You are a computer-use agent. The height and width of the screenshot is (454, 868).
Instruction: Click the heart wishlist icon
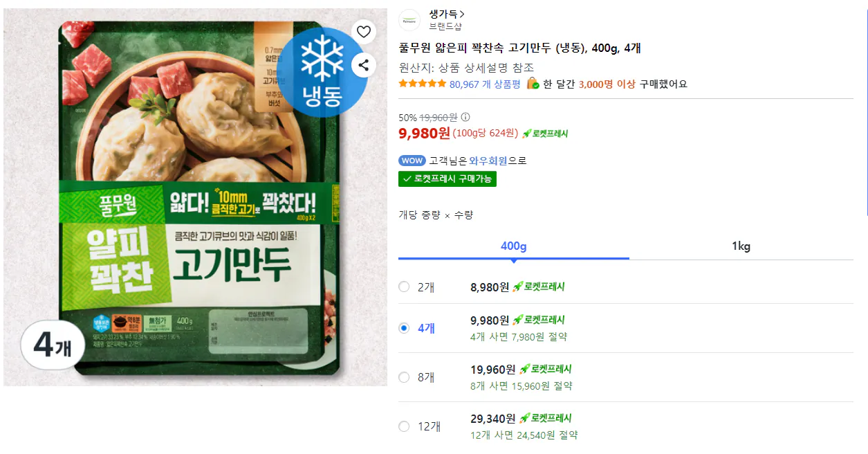(x=363, y=32)
